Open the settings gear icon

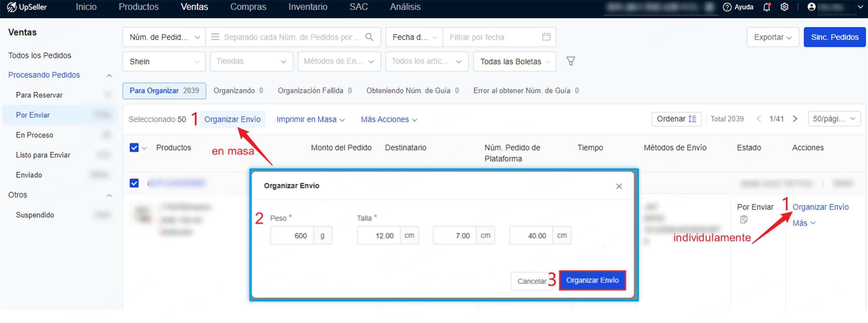785,7
